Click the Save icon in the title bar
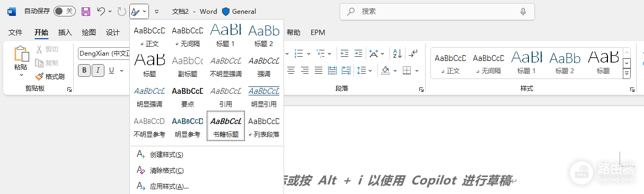 [85, 11]
